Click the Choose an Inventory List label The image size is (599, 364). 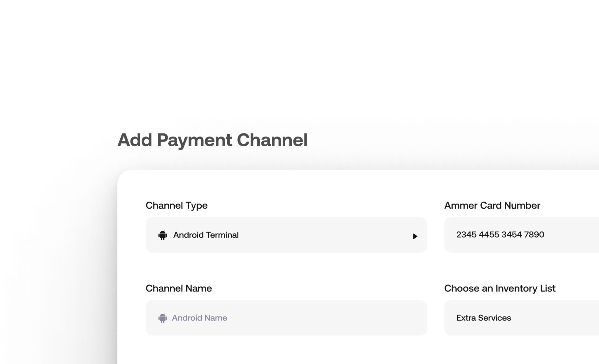(x=500, y=289)
